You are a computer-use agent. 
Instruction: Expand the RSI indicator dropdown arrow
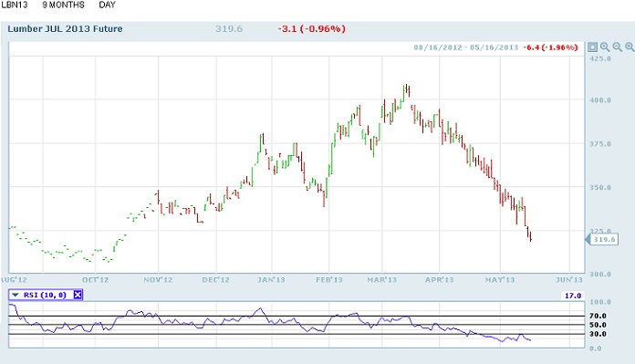coord(15,295)
